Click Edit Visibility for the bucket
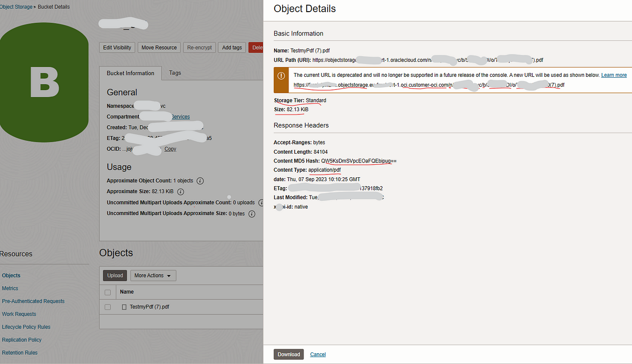 coord(117,47)
